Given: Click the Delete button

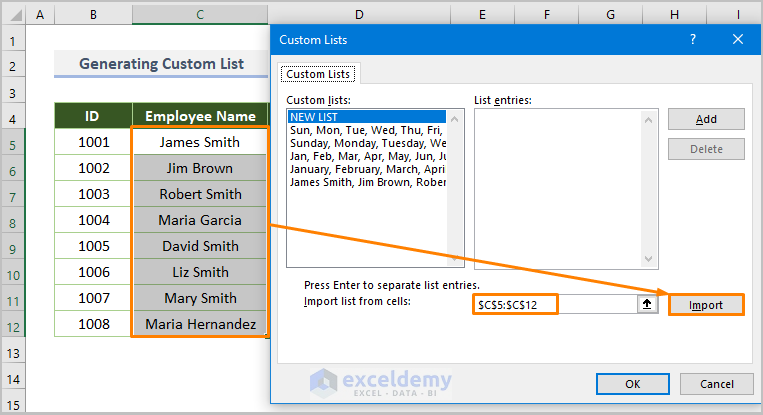Looking at the screenshot, I should point(706,149).
